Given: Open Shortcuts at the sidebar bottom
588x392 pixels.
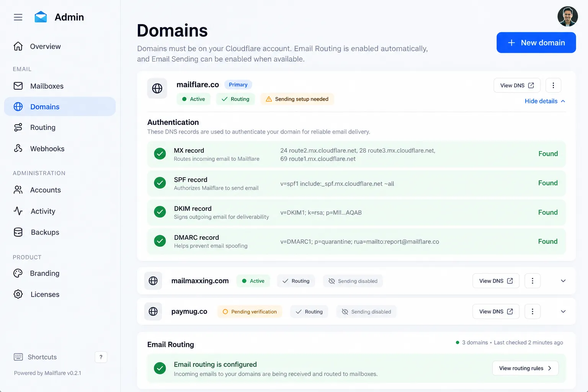Looking at the screenshot, I should 42,357.
